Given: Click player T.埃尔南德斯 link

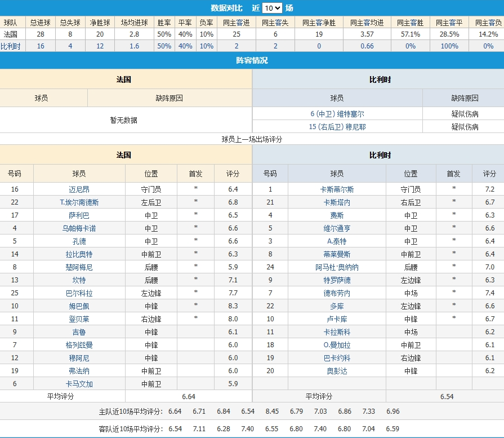Looking at the screenshot, I should pyautogui.click(x=79, y=202).
